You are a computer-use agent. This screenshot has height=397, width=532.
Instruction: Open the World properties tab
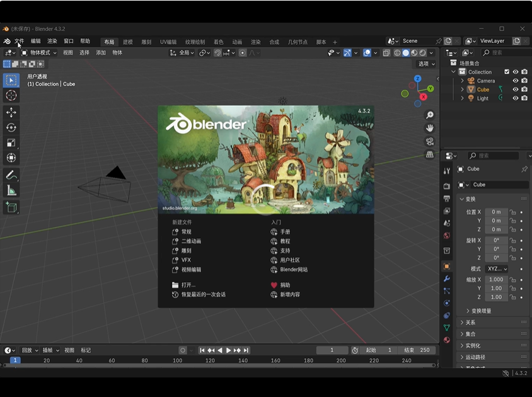pyautogui.click(x=447, y=236)
